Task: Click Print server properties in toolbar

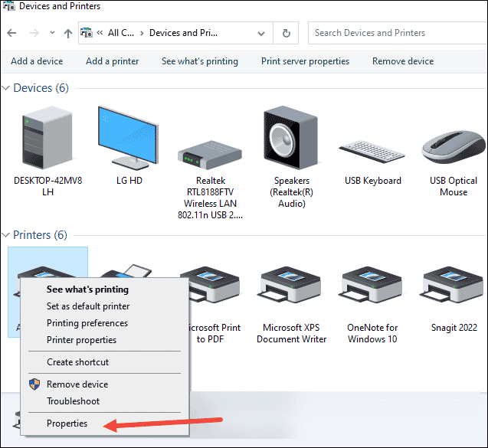Action: (306, 61)
